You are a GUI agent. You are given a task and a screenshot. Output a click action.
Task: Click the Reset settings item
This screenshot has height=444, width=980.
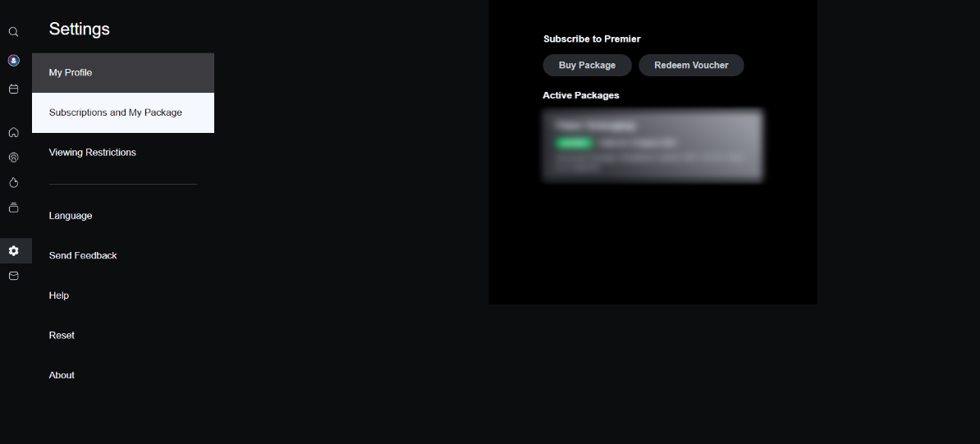pyautogui.click(x=123, y=335)
